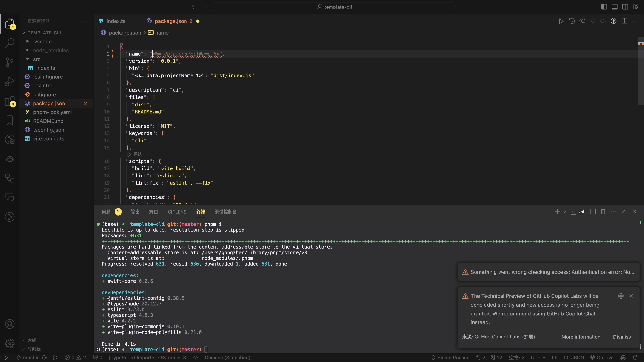Add a new terminal with plus icon
Image resolution: width=644 pixels, height=362 pixels.
pos(557,212)
